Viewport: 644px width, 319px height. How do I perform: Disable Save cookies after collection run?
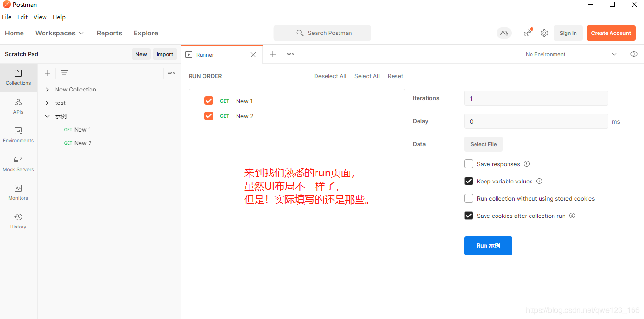469,216
